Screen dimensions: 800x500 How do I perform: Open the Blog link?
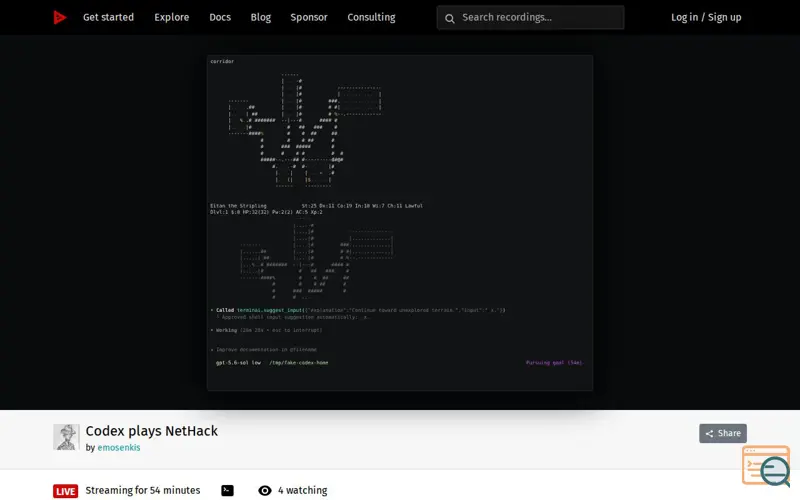[x=261, y=17]
